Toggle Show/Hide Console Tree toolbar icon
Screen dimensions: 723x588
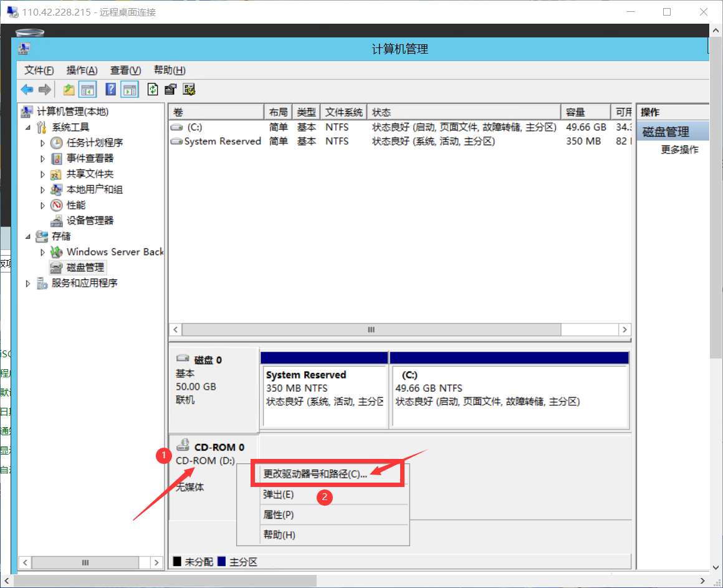coord(87,90)
